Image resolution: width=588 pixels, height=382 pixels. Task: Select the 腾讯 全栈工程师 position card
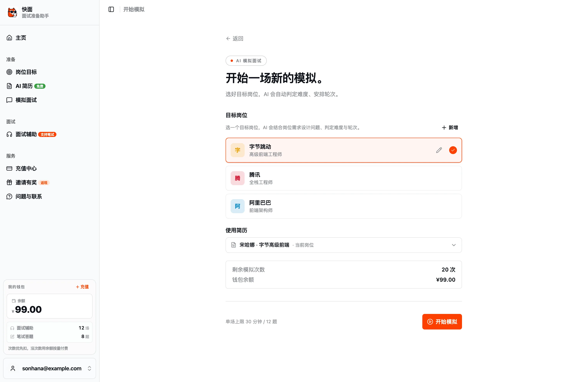coord(344,178)
